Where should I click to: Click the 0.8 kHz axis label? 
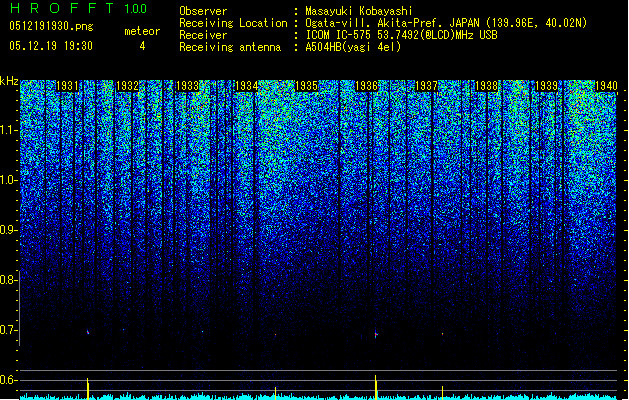pos(8,280)
